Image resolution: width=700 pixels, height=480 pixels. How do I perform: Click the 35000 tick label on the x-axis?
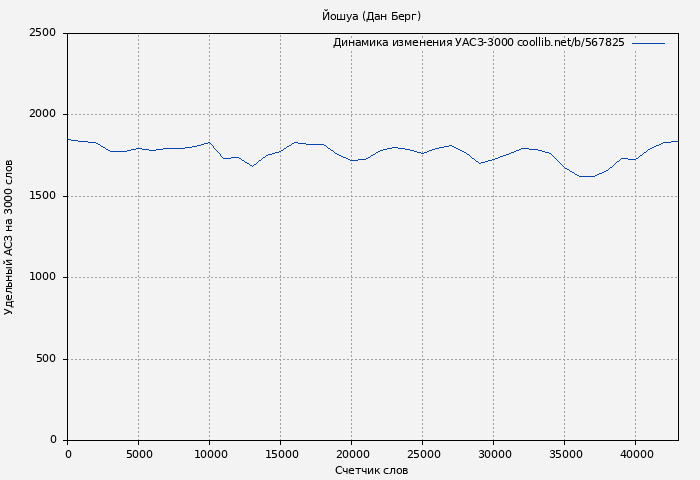[x=564, y=454]
